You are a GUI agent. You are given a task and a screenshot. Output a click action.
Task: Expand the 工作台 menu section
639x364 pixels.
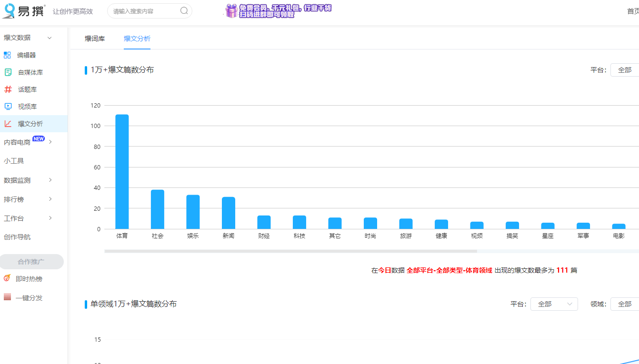point(50,218)
